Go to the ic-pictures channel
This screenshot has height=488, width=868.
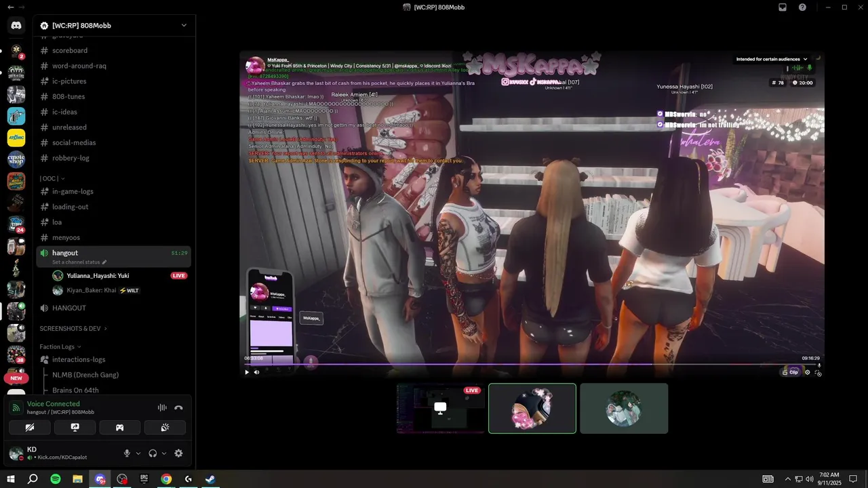(113, 81)
